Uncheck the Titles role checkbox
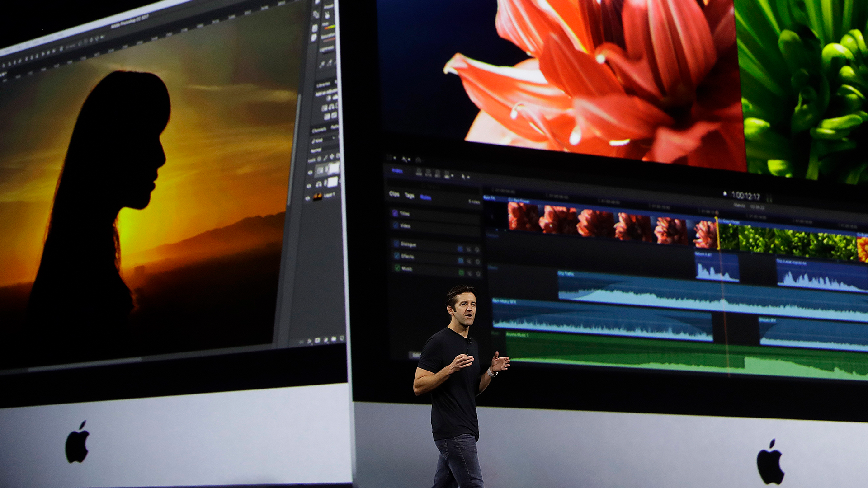The image size is (868, 488). coord(395,213)
